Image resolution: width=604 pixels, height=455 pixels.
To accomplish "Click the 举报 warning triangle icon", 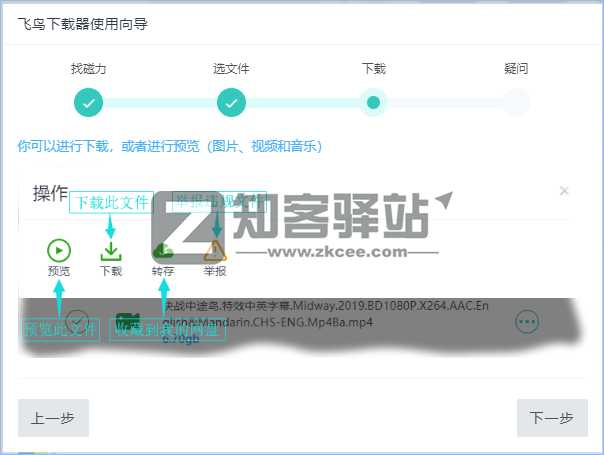I will click(x=215, y=250).
